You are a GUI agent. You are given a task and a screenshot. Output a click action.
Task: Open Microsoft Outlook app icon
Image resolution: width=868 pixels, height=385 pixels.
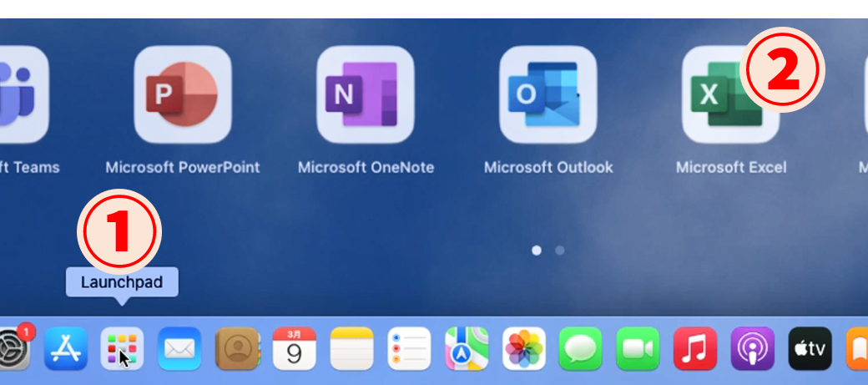(x=548, y=94)
